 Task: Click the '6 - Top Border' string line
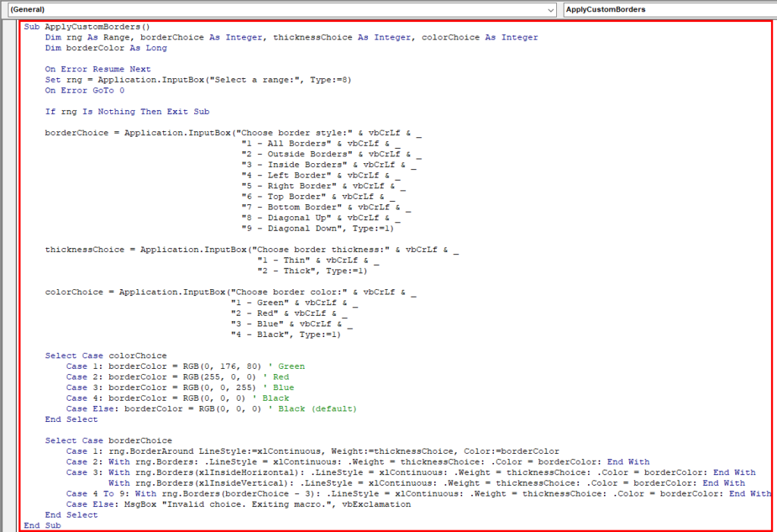[x=318, y=197]
